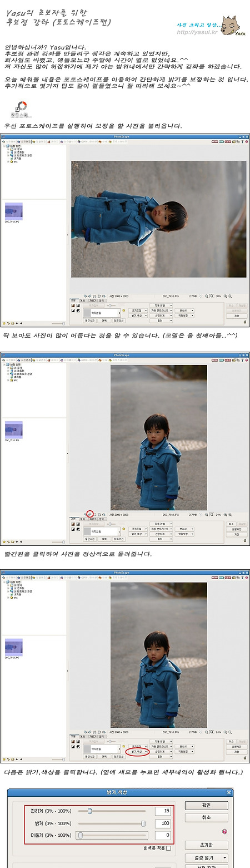This screenshot has width=250, height=868.
Task: Open the PhotoScape desktop shortcut icon
Action: [x=22, y=108]
